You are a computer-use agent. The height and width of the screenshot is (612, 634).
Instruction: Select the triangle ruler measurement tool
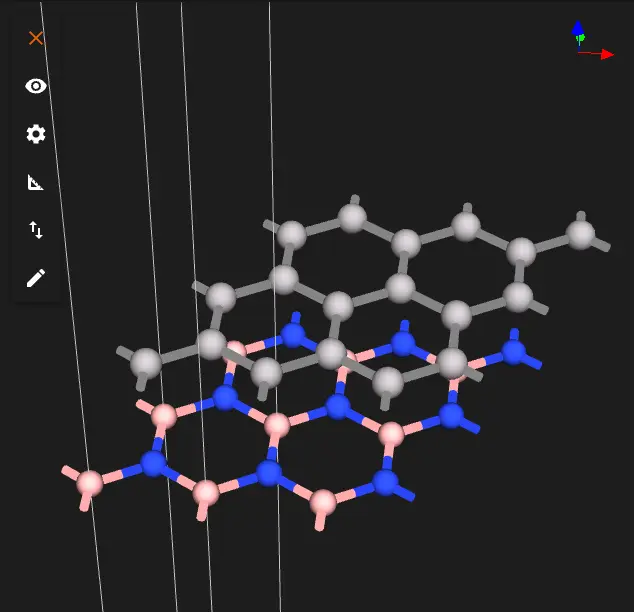tap(36, 182)
